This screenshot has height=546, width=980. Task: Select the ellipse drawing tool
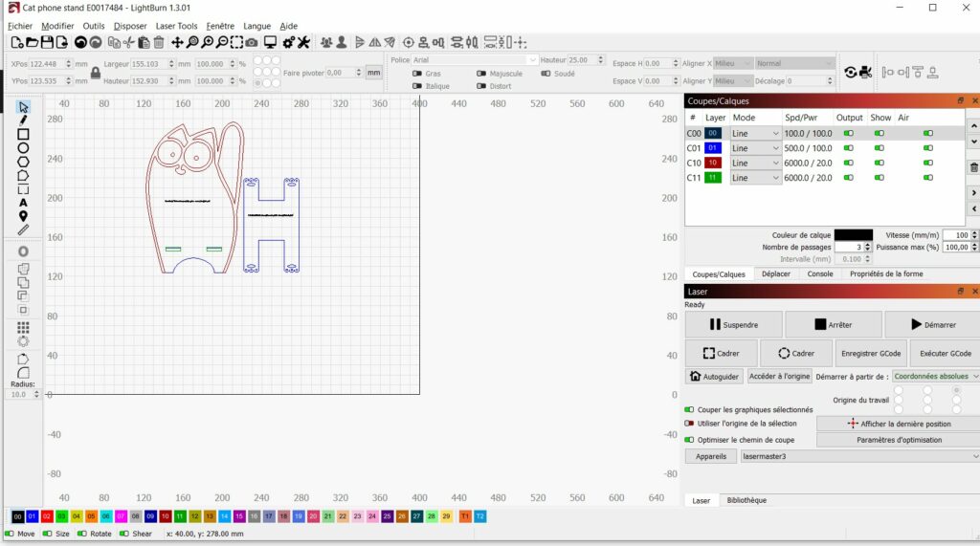tap(23, 148)
